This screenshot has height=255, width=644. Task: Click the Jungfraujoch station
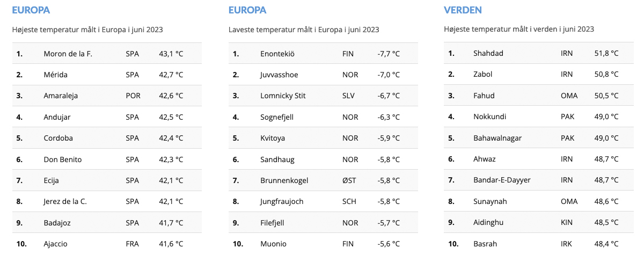click(282, 201)
